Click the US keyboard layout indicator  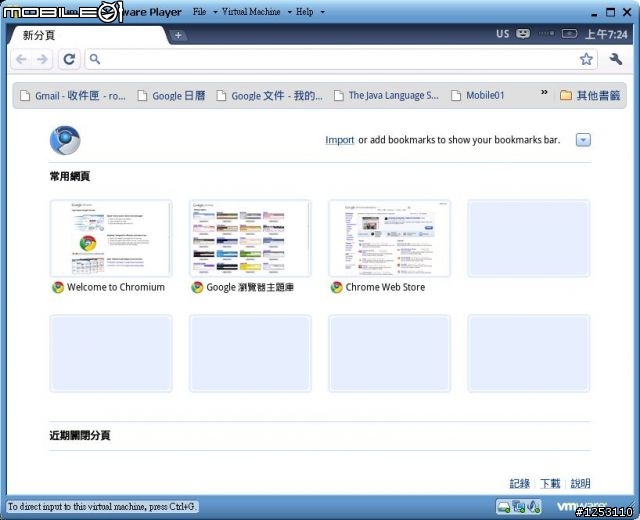coord(502,34)
